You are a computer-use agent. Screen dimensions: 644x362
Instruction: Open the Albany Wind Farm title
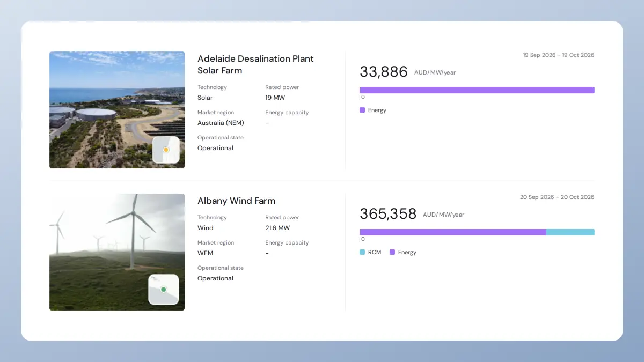[x=236, y=201]
